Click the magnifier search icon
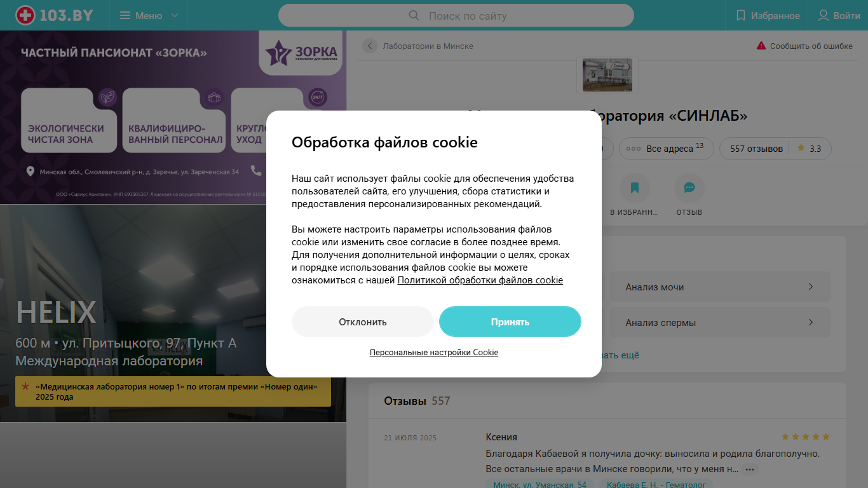The image size is (868, 488). [x=414, y=15]
